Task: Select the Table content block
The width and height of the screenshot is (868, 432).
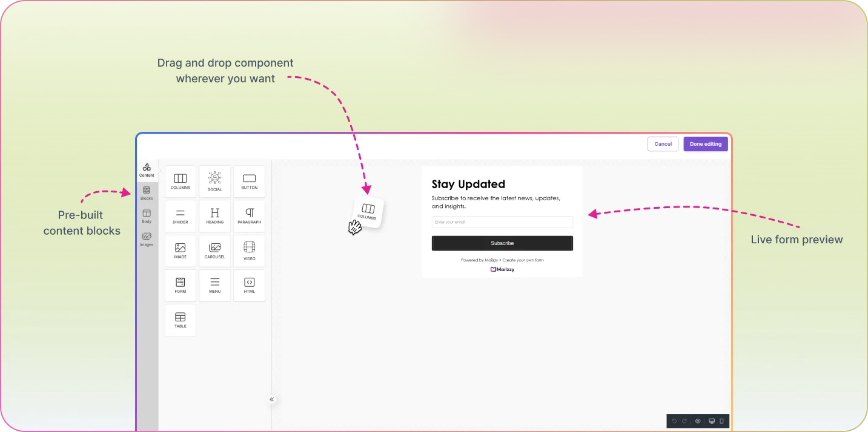Action: pos(181,320)
